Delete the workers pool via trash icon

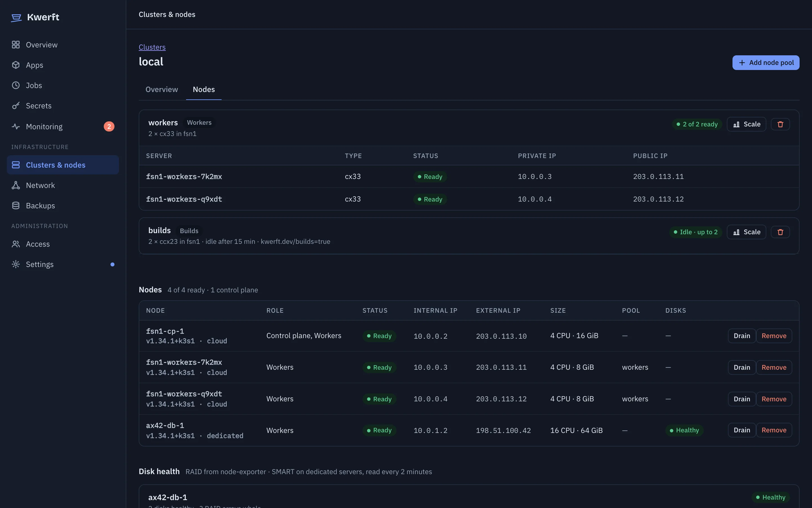pyautogui.click(x=780, y=124)
